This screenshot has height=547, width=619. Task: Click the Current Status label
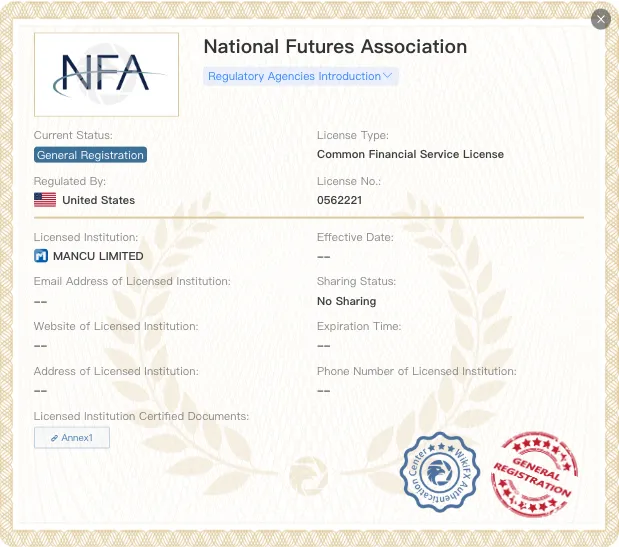73,135
